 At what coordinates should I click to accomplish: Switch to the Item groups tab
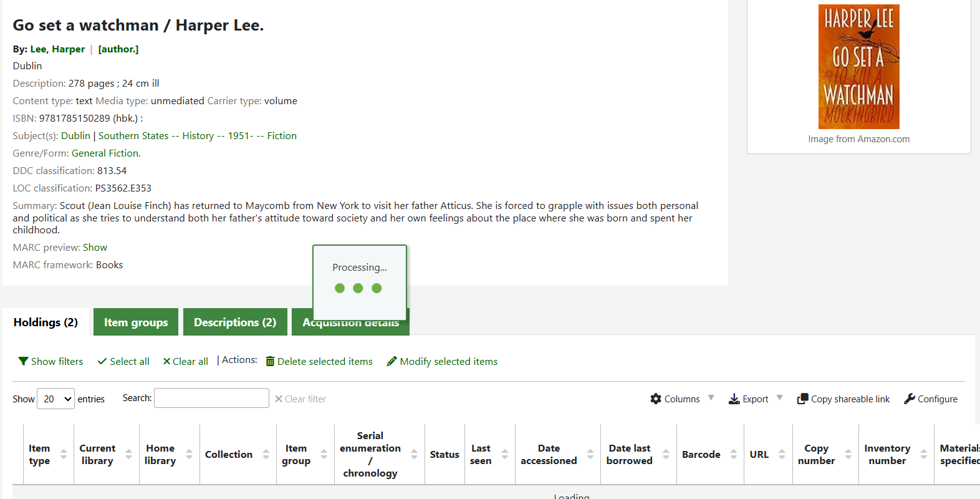click(x=136, y=322)
